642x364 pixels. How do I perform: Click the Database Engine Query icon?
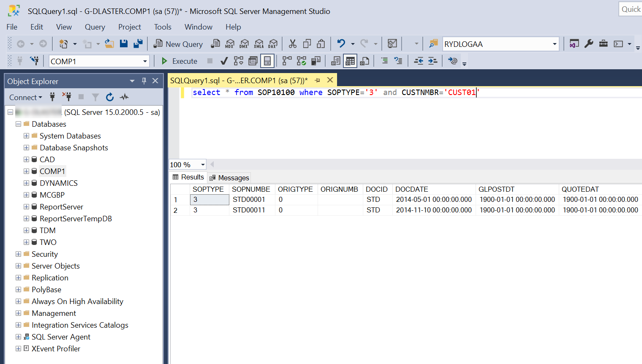(x=215, y=44)
